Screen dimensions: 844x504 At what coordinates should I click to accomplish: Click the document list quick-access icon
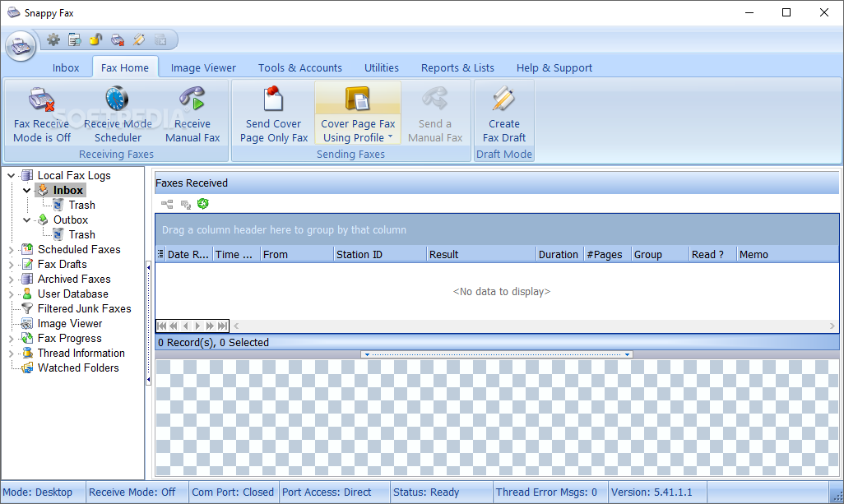[x=75, y=39]
